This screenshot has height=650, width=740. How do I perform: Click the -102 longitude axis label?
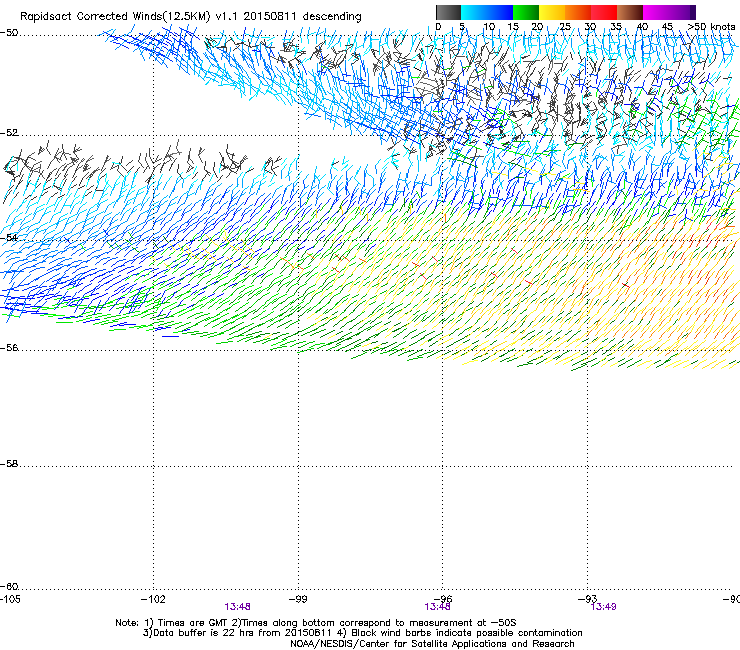(x=153, y=599)
